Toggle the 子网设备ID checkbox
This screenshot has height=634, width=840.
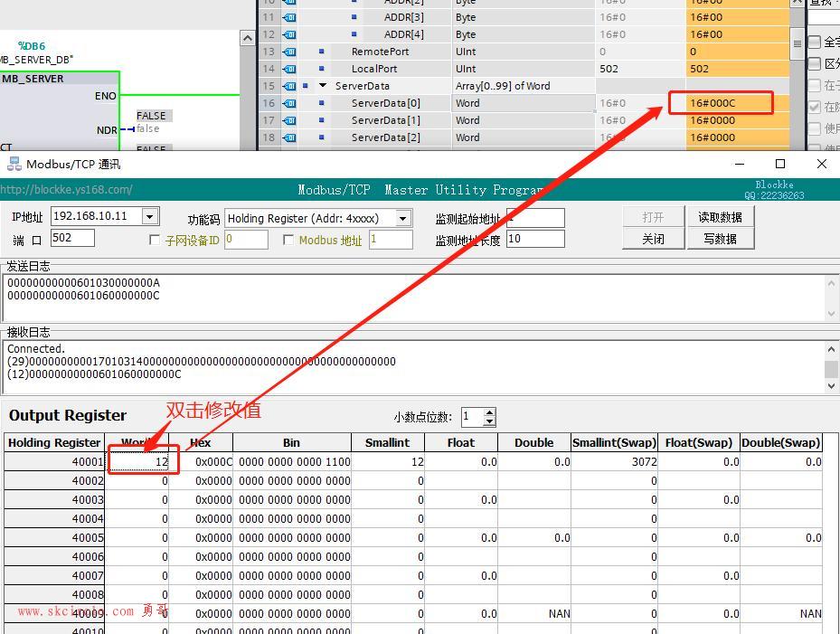(x=155, y=240)
